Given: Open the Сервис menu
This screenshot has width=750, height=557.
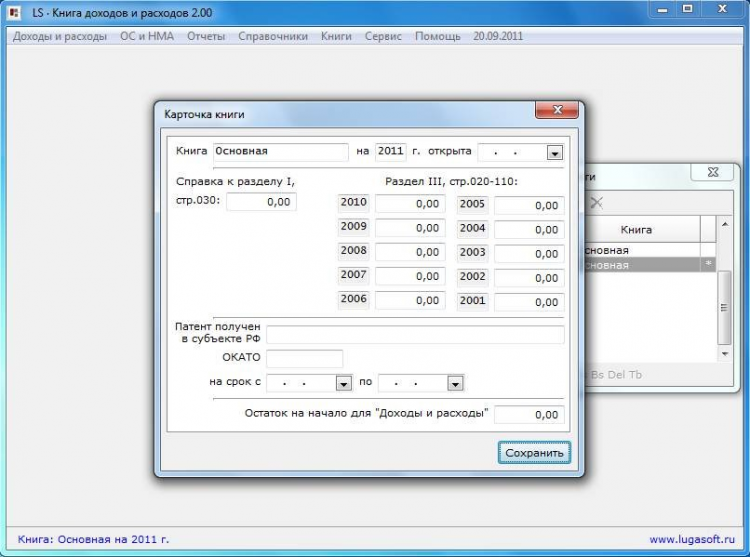Looking at the screenshot, I should click(x=383, y=36).
